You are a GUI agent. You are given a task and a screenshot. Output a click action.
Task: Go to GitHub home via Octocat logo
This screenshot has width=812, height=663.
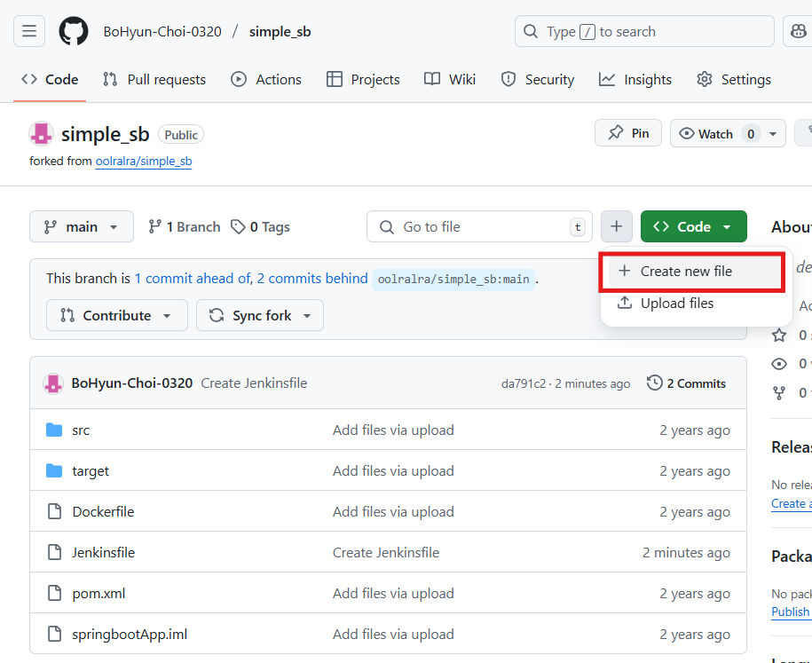click(74, 31)
